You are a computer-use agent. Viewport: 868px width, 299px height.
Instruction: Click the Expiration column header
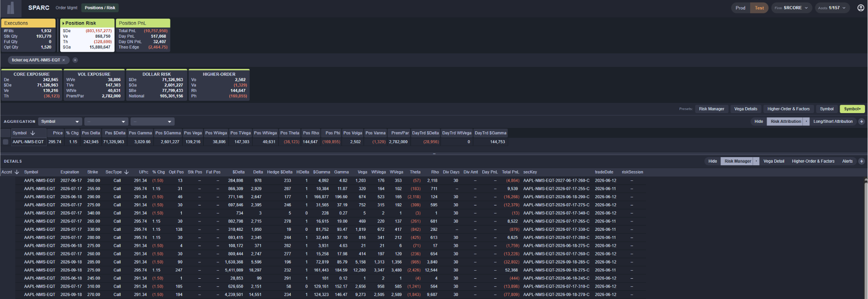[70, 172]
